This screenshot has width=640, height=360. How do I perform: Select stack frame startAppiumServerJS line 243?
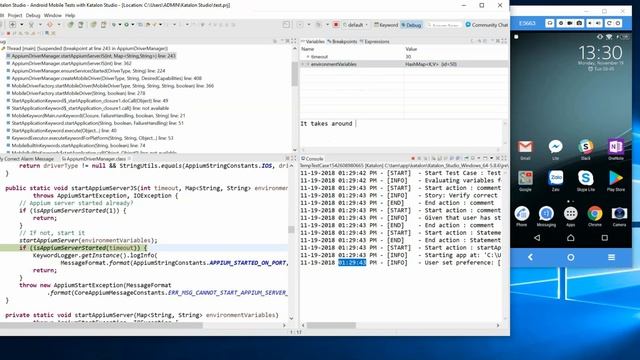(91, 56)
